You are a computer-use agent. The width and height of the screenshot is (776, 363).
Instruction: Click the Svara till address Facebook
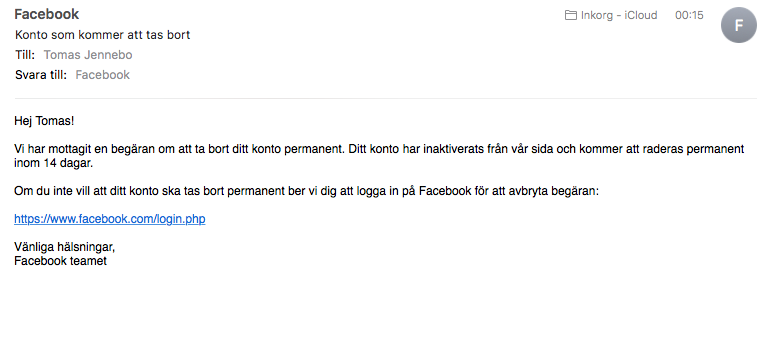102,75
